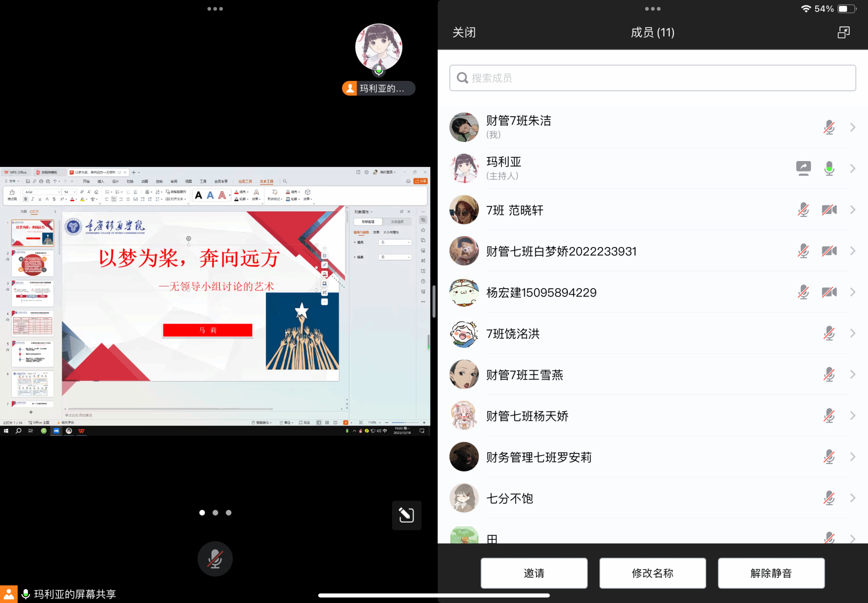Tap the muted mic icon for 7班饶洛洪
The width and height of the screenshot is (868, 603).
point(829,333)
